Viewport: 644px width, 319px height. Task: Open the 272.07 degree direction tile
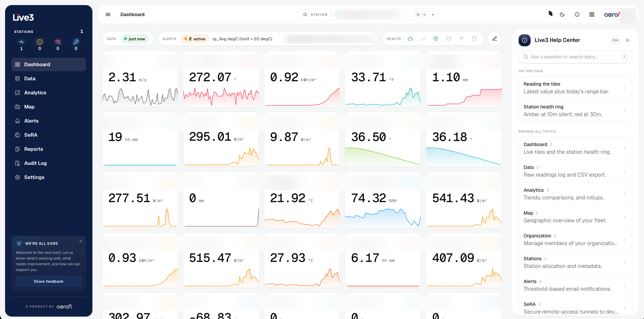pyautogui.click(x=221, y=79)
